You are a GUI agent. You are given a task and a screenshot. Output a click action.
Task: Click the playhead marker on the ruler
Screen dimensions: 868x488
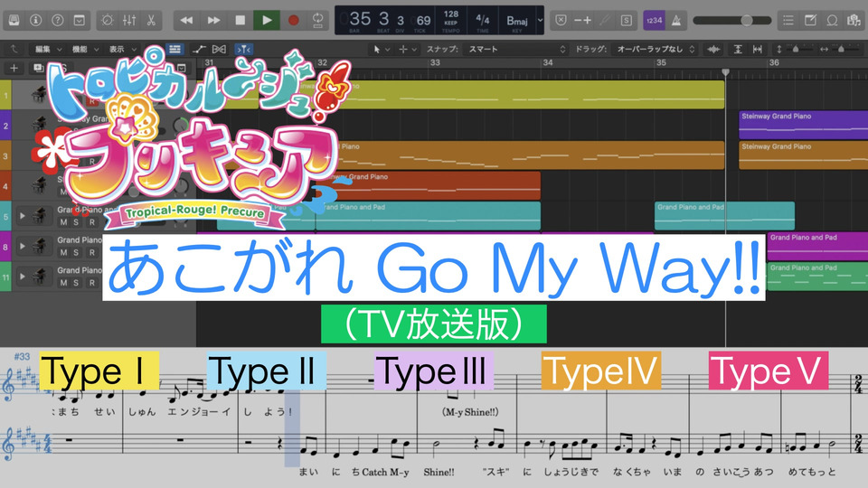coord(726,72)
